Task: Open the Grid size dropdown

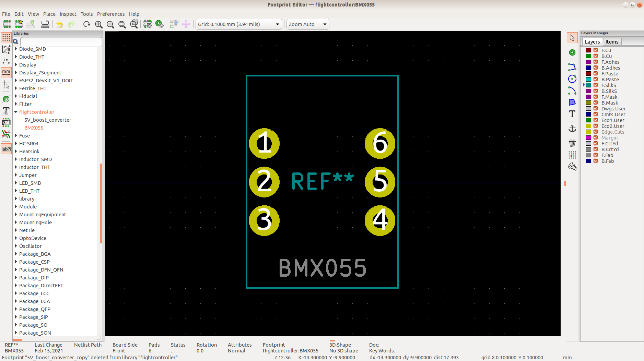Action: coord(239,24)
